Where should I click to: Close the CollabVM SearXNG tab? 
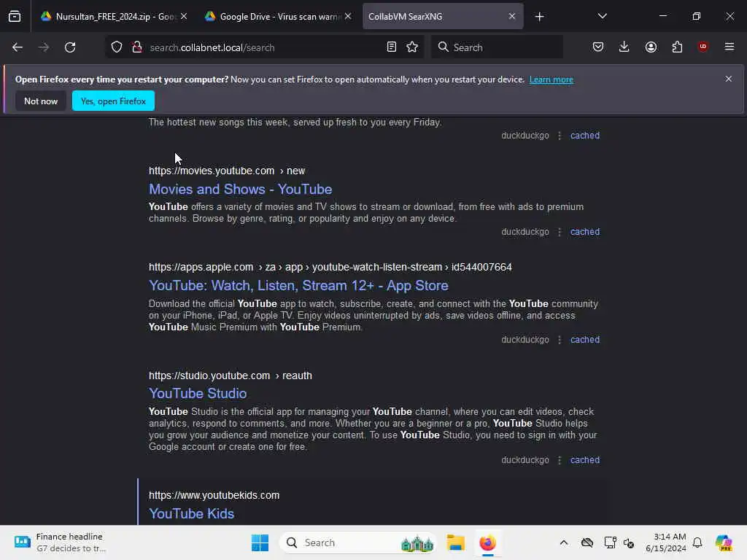[x=511, y=16]
